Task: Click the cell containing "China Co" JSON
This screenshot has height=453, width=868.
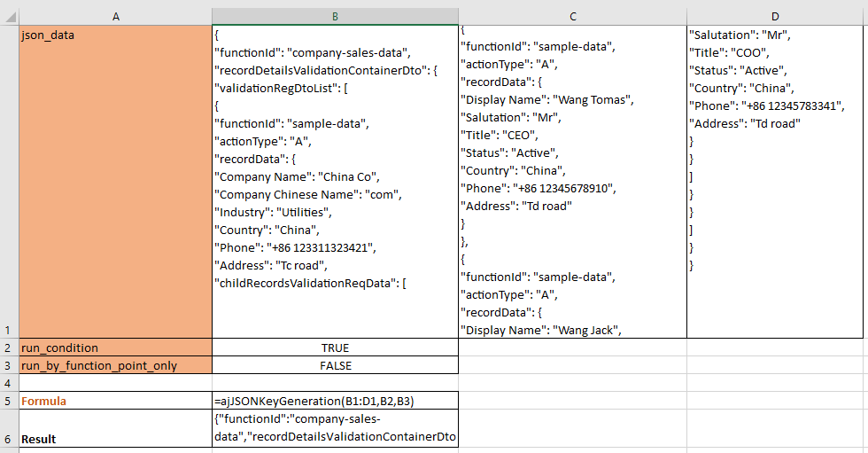Action: (335, 182)
